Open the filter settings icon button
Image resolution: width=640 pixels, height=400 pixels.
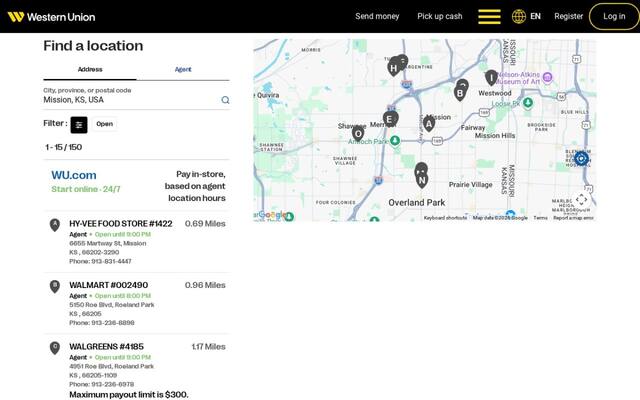(79, 124)
